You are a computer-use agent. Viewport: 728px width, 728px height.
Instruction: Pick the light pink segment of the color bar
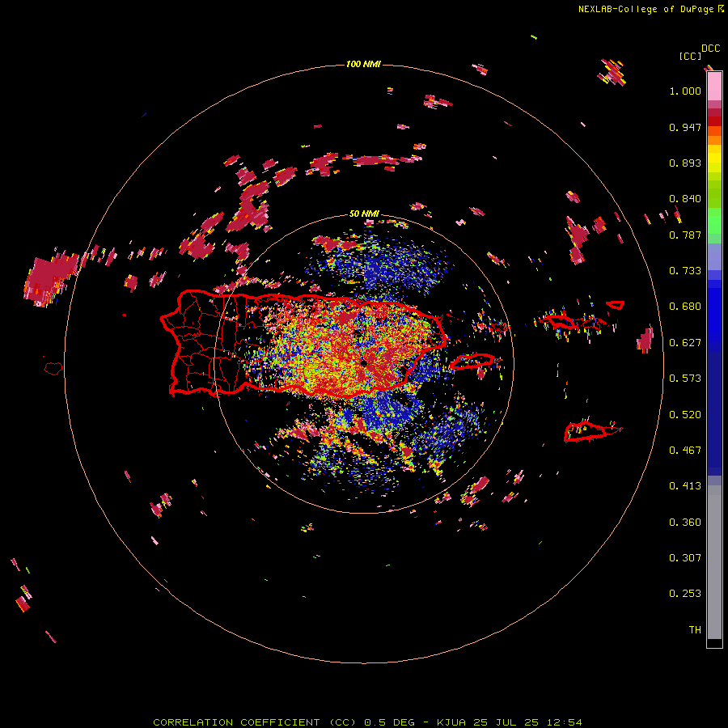(x=714, y=87)
